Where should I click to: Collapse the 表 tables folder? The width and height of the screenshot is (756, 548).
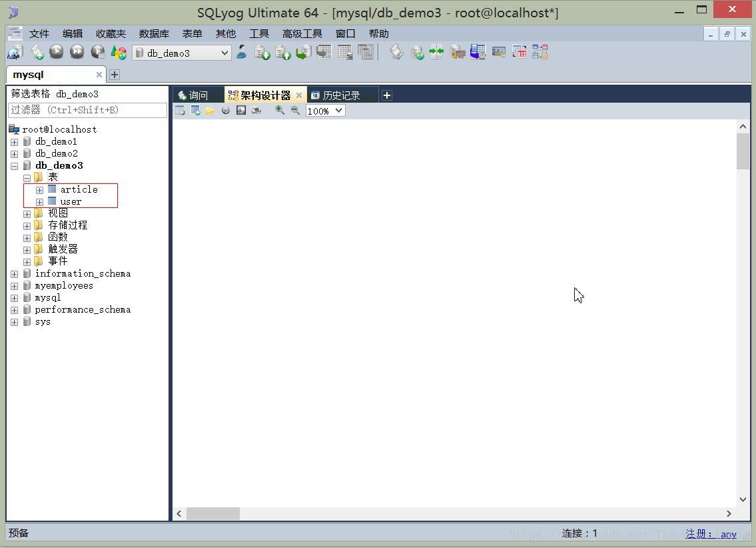click(x=27, y=178)
